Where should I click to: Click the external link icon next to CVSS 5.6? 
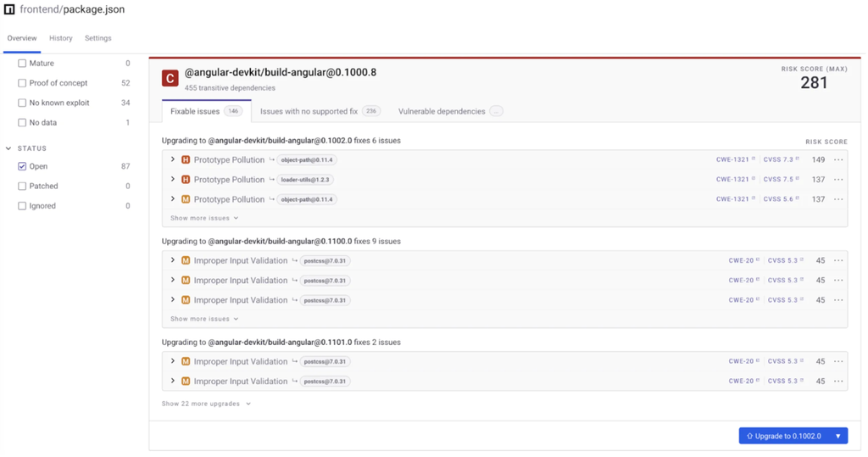[x=798, y=199]
